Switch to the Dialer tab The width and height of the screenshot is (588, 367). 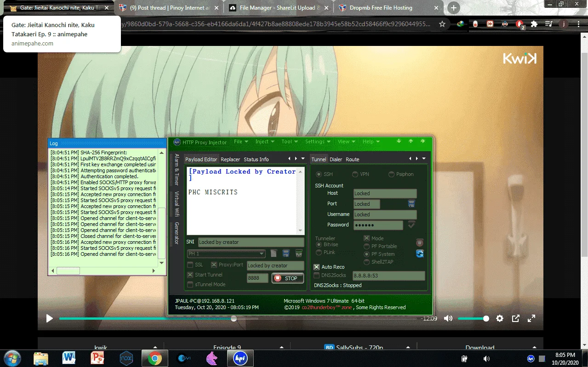336,159
